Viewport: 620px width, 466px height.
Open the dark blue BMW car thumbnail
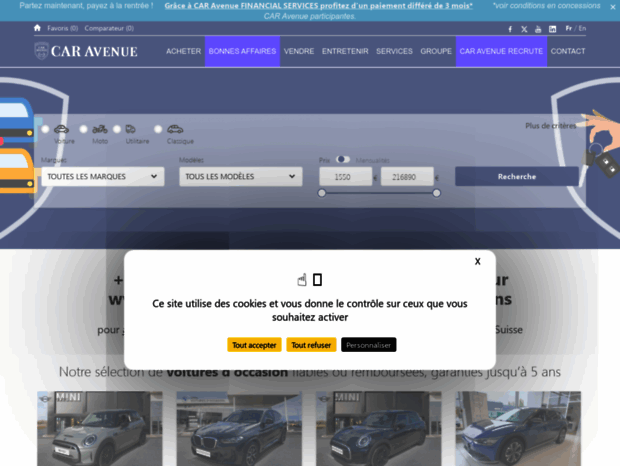click(x=239, y=428)
